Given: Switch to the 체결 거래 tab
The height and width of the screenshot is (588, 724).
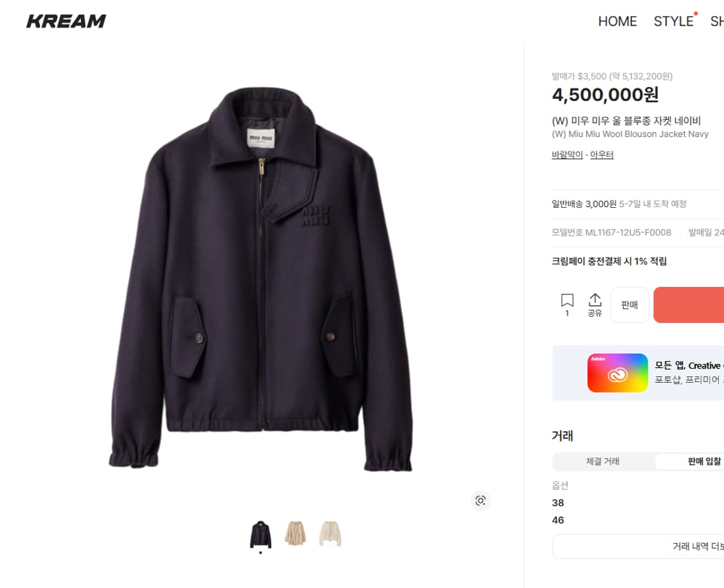Looking at the screenshot, I should [x=603, y=461].
